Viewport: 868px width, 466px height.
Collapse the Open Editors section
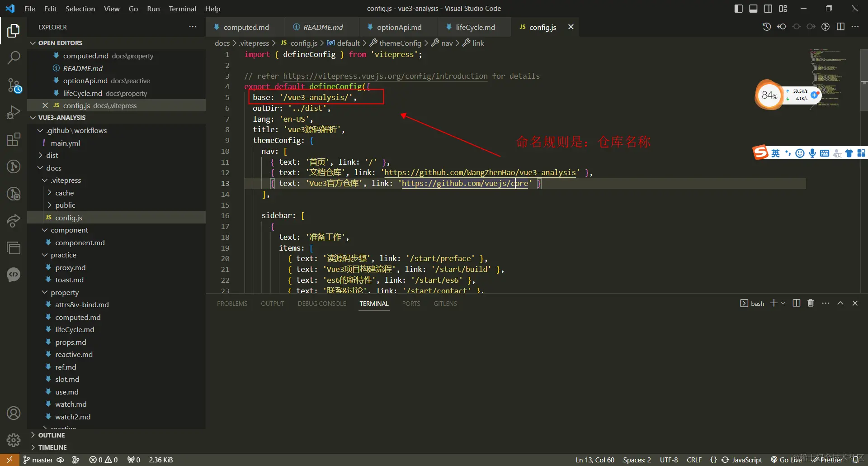tap(116, 43)
